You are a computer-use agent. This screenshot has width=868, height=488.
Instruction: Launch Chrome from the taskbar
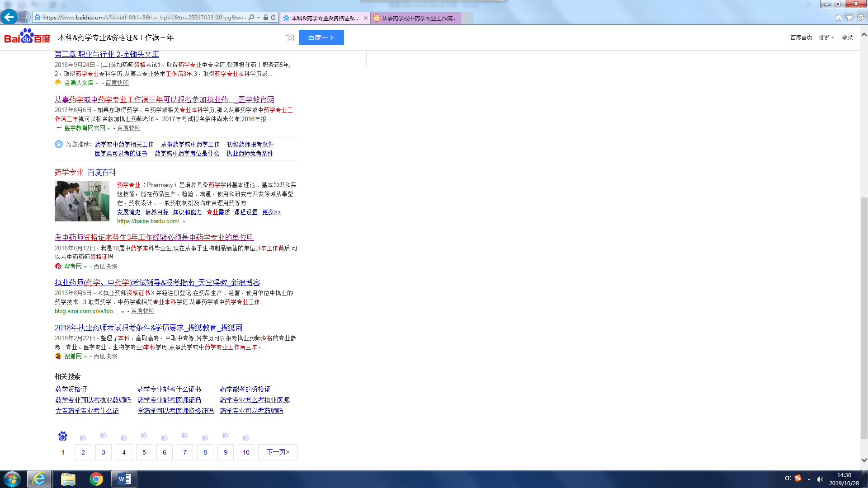tap(96, 479)
